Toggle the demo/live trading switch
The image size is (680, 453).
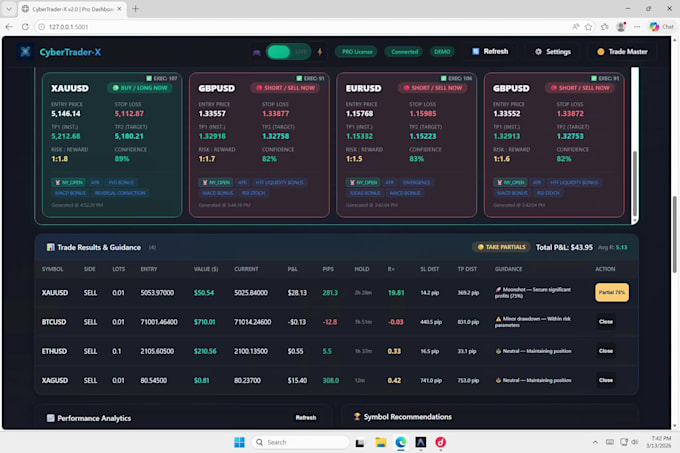(288, 52)
